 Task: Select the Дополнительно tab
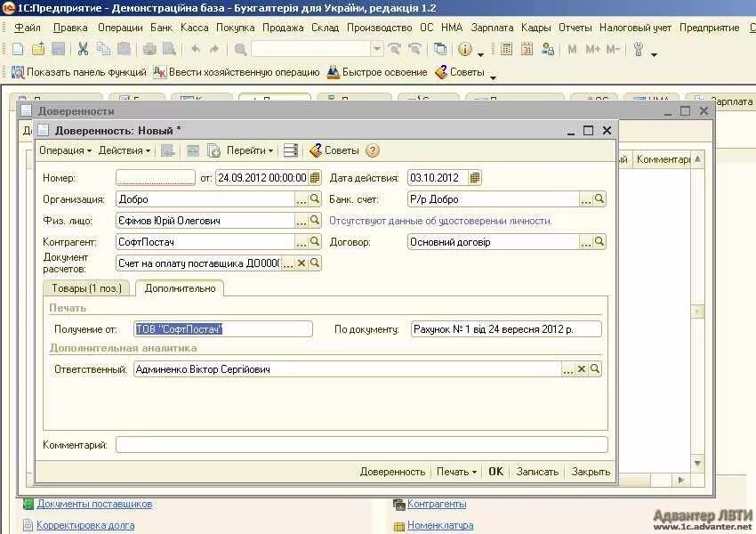coord(180,288)
